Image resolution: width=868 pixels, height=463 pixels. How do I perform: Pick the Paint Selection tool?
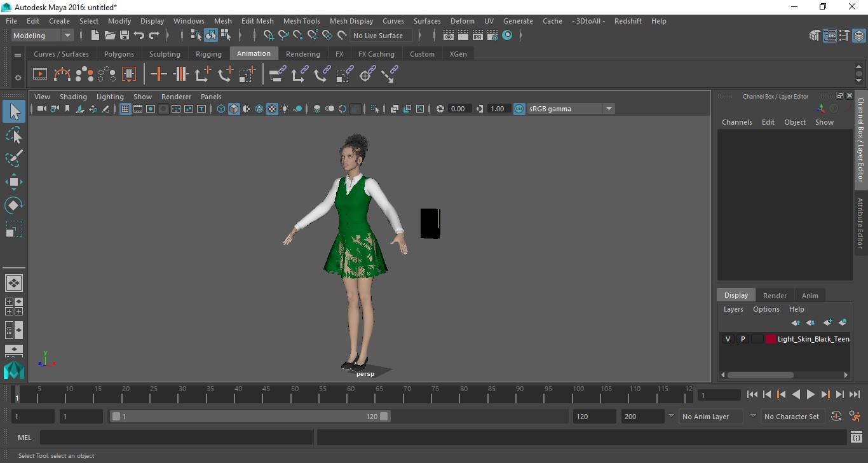(x=13, y=158)
